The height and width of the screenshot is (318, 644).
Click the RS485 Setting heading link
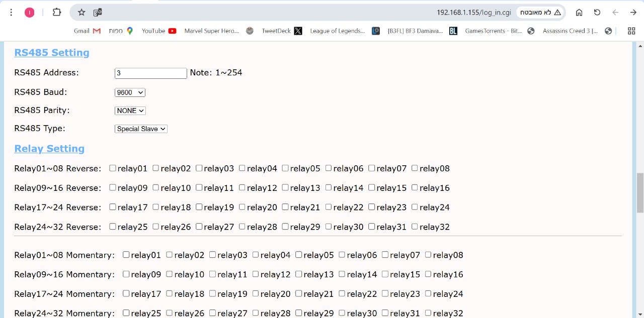pyautogui.click(x=52, y=53)
